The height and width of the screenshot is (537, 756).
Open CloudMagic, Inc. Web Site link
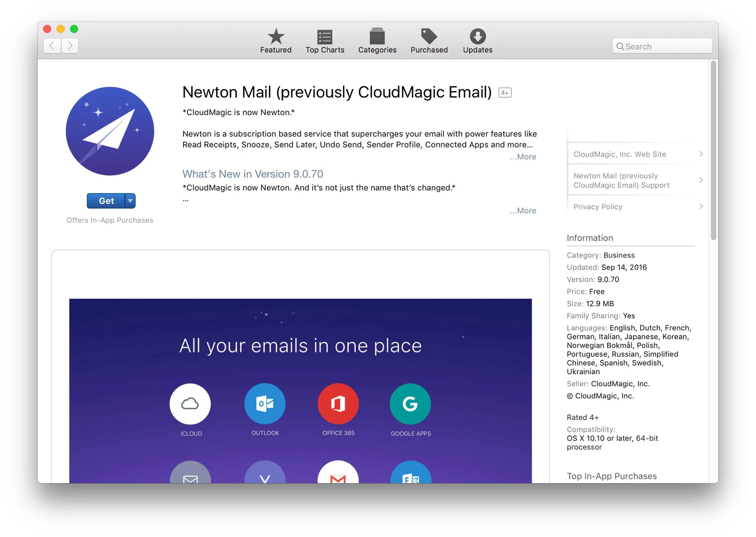pos(619,154)
